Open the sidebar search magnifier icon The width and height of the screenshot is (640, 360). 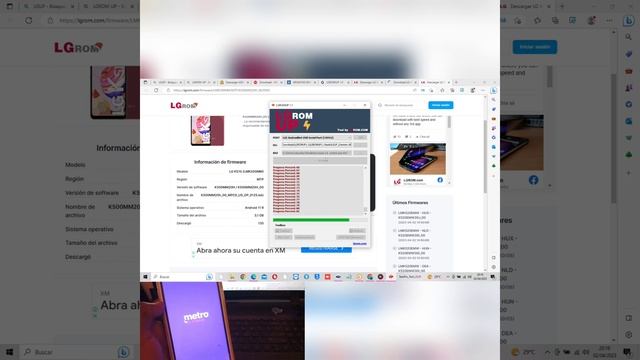click(629, 37)
